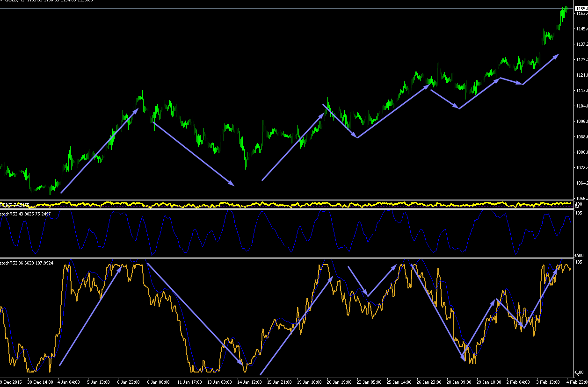Click the '6 Jan 22:00' time axis label
The height and width of the screenshot is (387, 588).
click(x=129, y=382)
